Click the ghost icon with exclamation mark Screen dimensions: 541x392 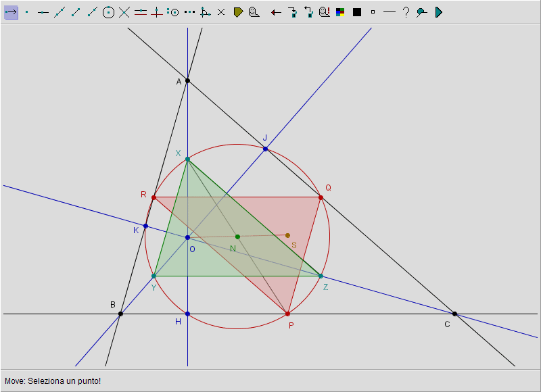pyautogui.click(x=325, y=12)
